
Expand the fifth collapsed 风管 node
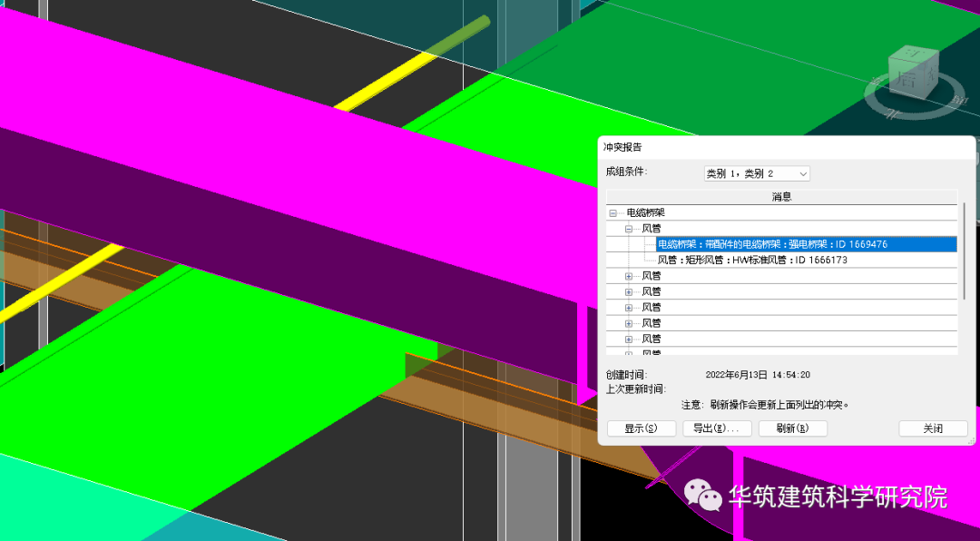coord(628,339)
